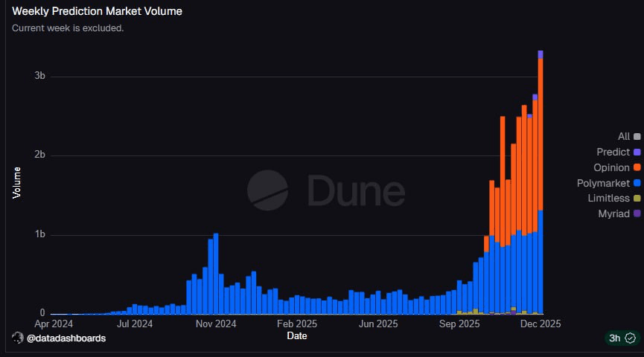The height and width of the screenshot is (357, 644).
Task: Click the blue Polymarket legend swatch
Action: coord(637,183)
